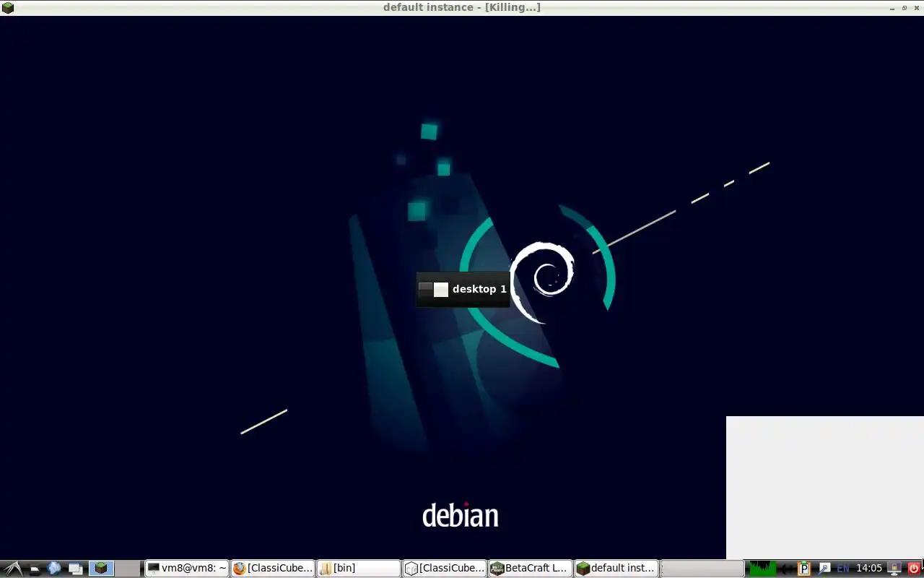Open the web browser globe launcher
The image size is (924, 578).
[54, 568]
